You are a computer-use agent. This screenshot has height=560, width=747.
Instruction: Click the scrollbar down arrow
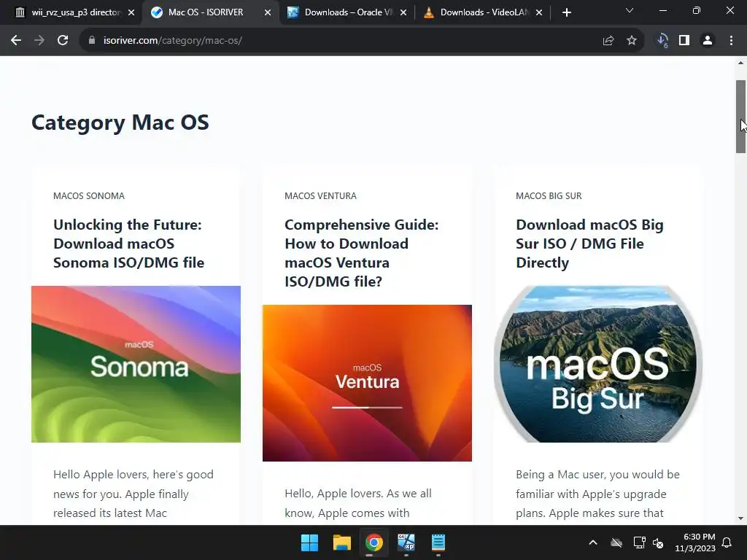[741, 518]
